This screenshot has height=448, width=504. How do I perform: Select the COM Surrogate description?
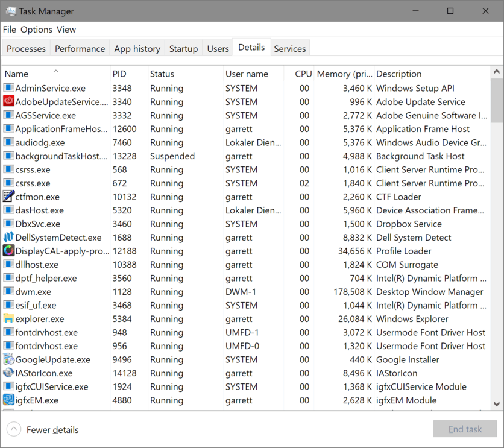click(x=407, y=265)
